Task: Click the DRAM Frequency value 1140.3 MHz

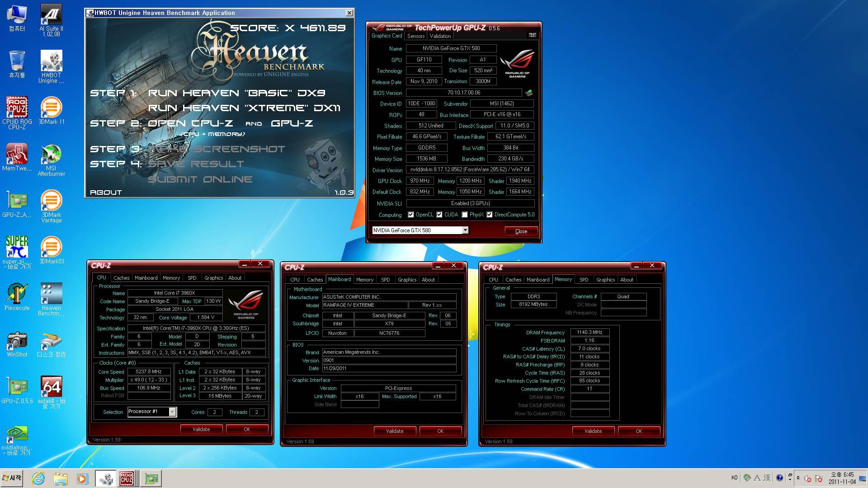Action: point(590,332)
